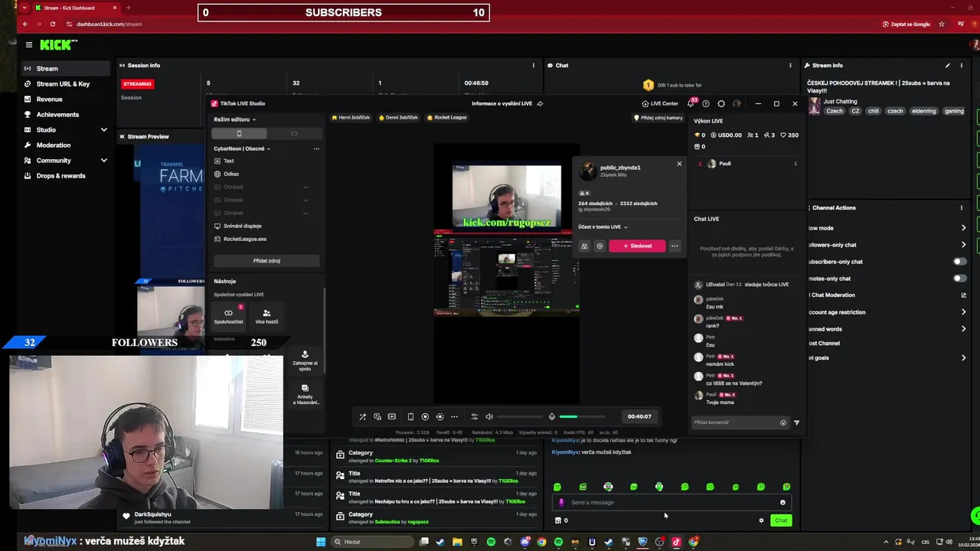Viewport: 980px width, 551px height.
Task: Open Achievements in Kick sidebar
Action: pos(57,115)
